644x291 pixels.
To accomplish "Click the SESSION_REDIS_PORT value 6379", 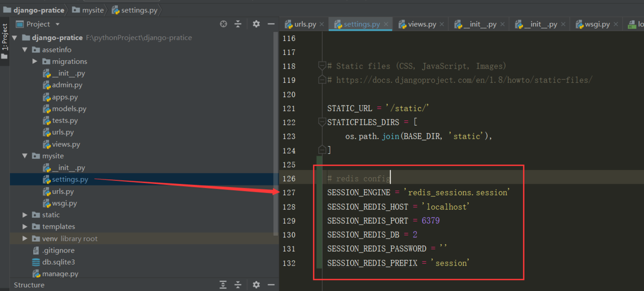I will pyautogui.click(x=431, y=220).
